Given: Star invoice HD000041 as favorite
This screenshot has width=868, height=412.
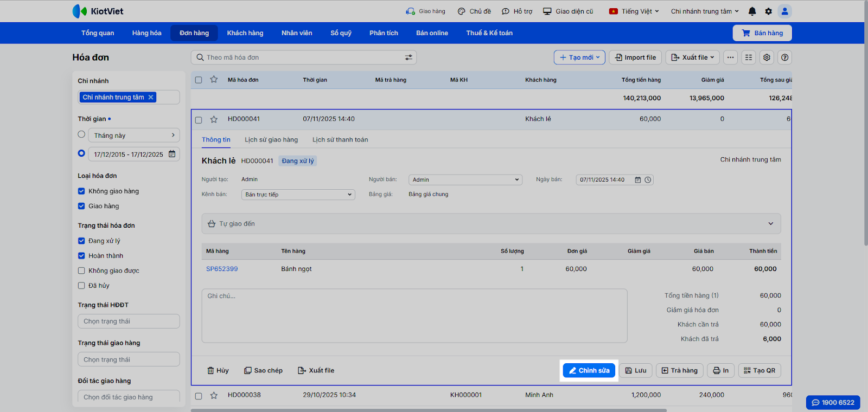Looking at the screenshot, I should point(214,119).
